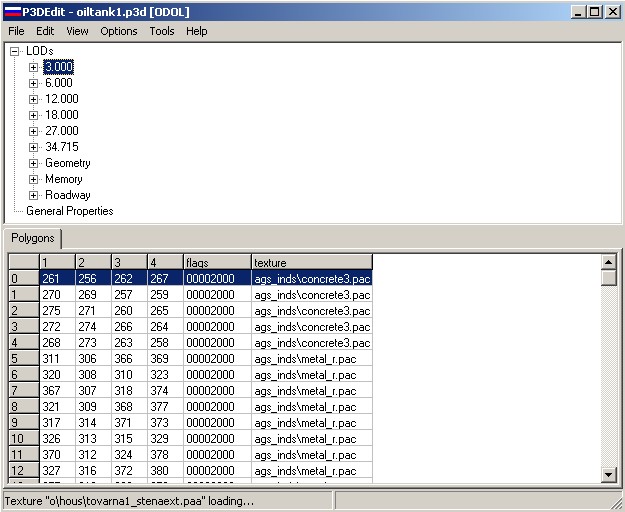Select the 12.000 LOD entry
The height and width of the screenshot is (512, 625).
point(61,99)
